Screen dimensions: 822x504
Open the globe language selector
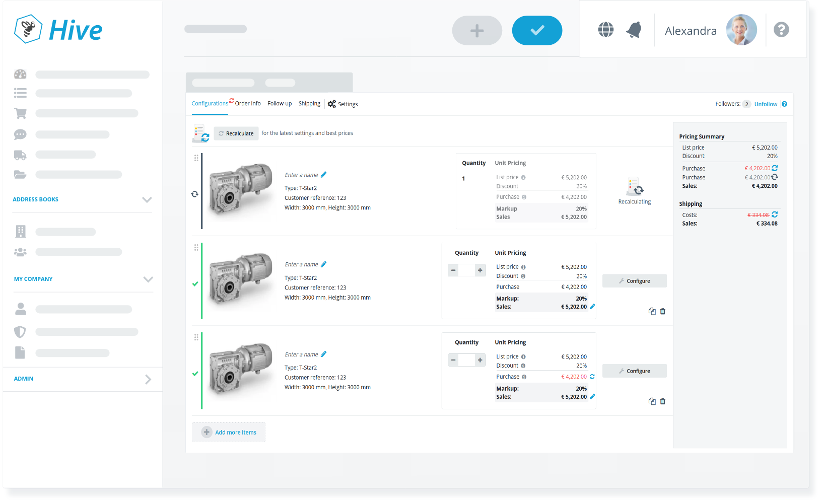(606, 30)
